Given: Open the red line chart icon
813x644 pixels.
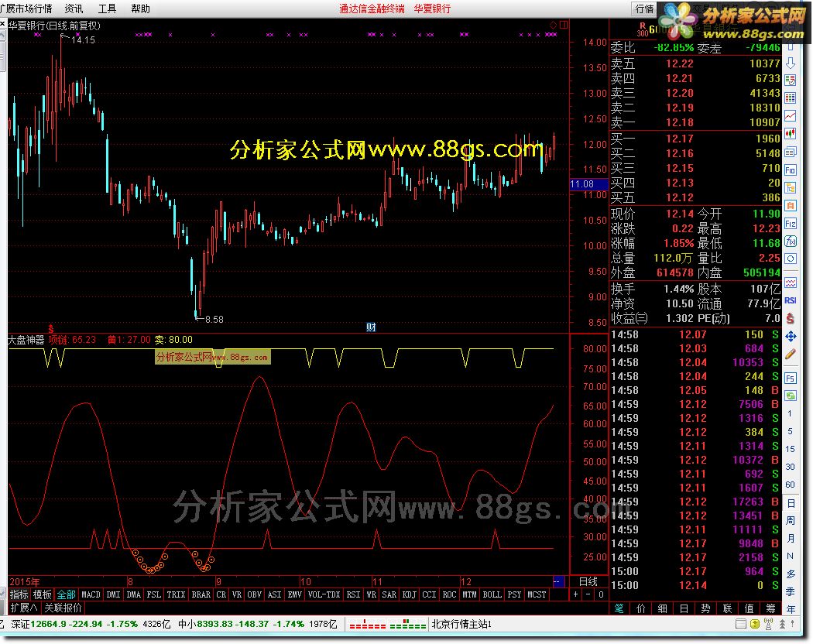Looking at the screenshot, I should [x=791, y=115].
